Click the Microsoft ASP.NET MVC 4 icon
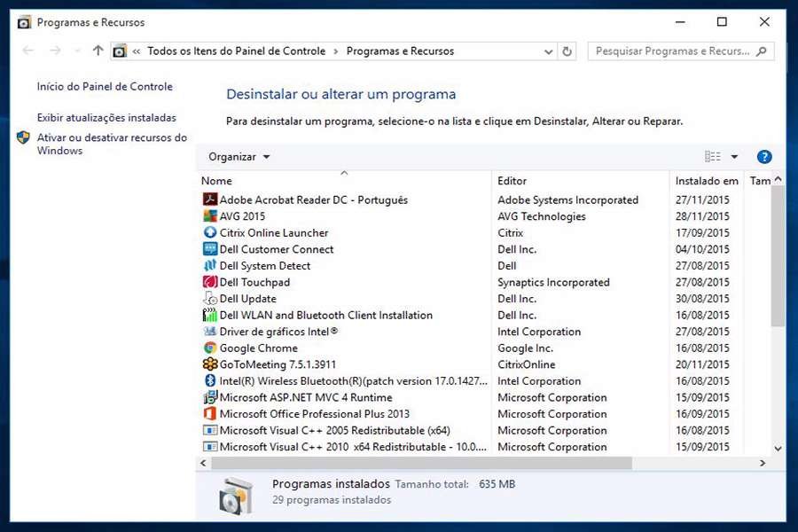798x532 pixels. click(x=210, y=397)
